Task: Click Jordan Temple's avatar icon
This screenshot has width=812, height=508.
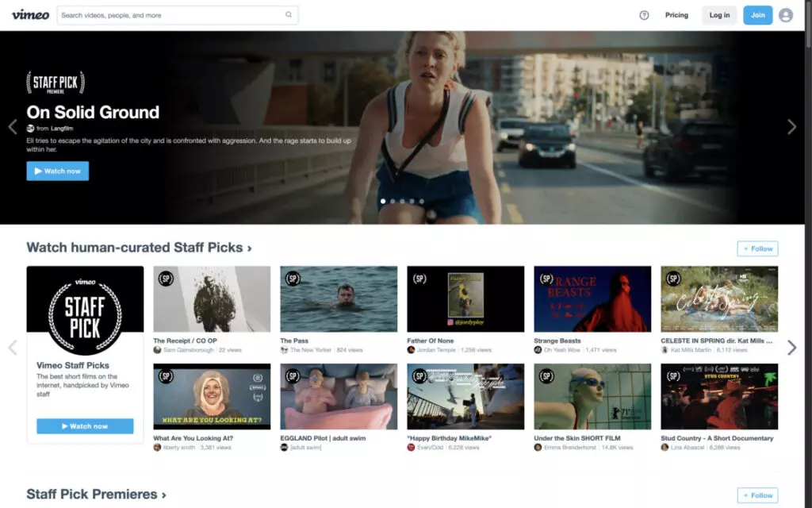Action: 411,350
